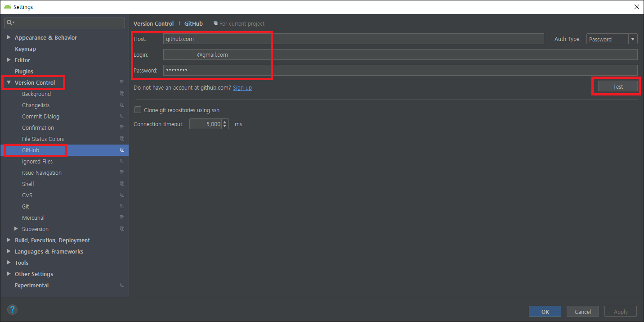Click project-level icon next to Shelf
This screenshot has width=644, height=322.
coord(122,184)
